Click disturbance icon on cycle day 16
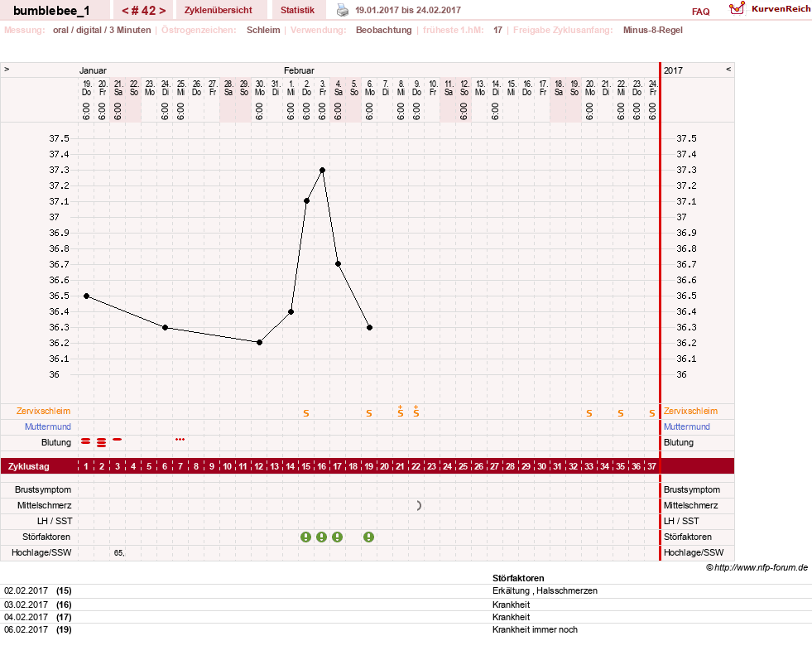812x660 pixels. (322, 537)
